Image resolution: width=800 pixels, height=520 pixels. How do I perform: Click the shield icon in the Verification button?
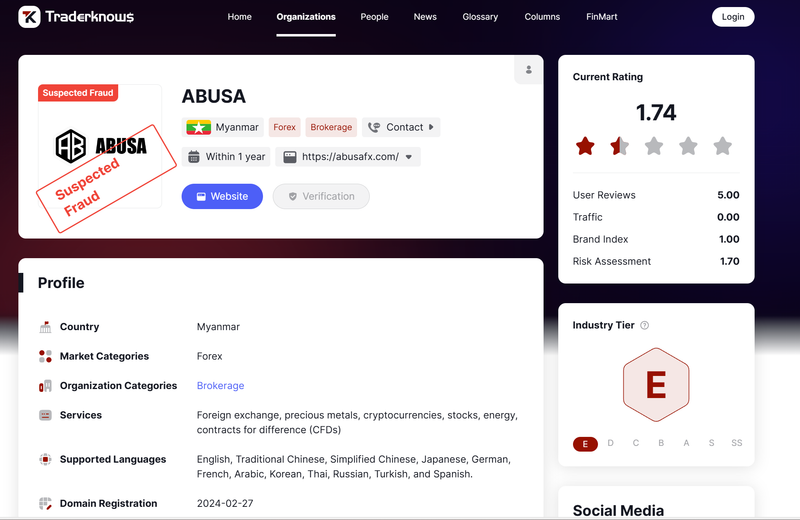[x=292, y=196]
